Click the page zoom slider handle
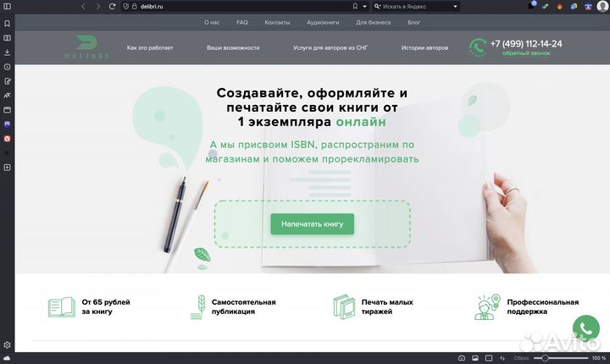The width and height of the screenshot is (610, 364). click(x=545, y=358)
